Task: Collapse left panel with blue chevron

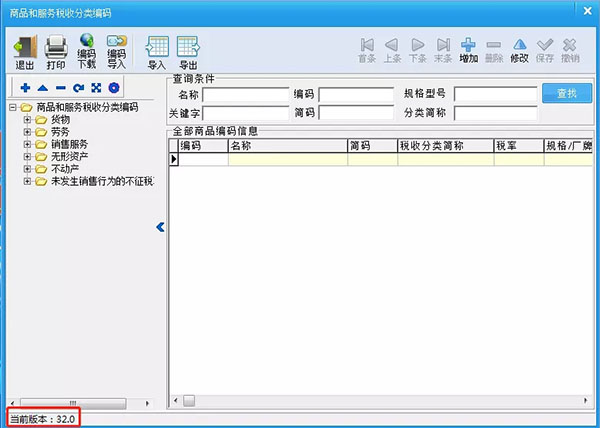Action: coord(160,227)
